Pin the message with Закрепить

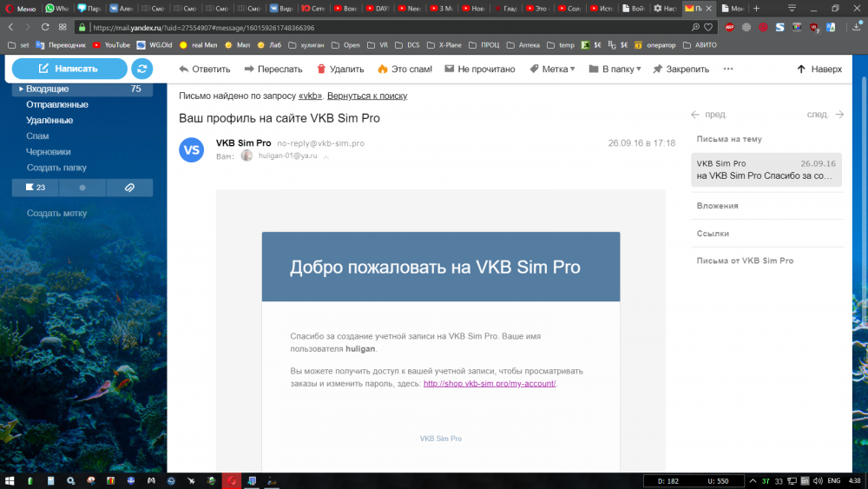click(681, 69)
